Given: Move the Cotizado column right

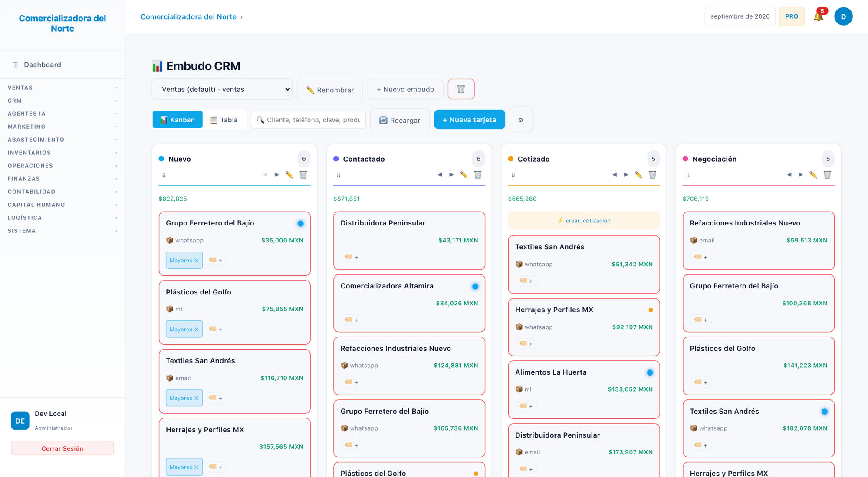Looking at the screenshot, I should (x=626, y=175).
